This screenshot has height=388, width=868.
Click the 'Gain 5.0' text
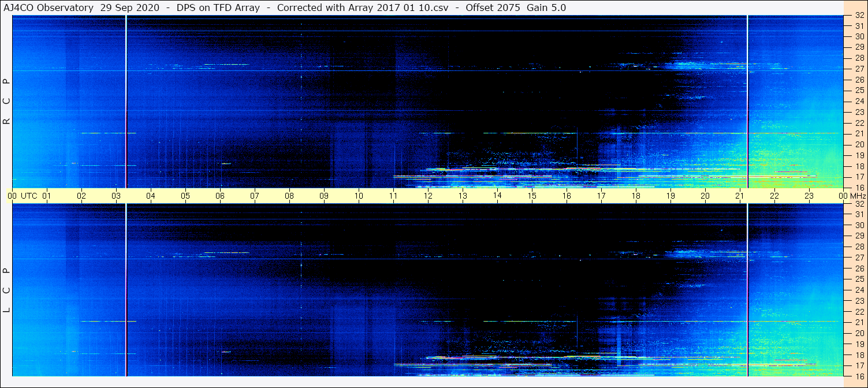click(546, 8)
